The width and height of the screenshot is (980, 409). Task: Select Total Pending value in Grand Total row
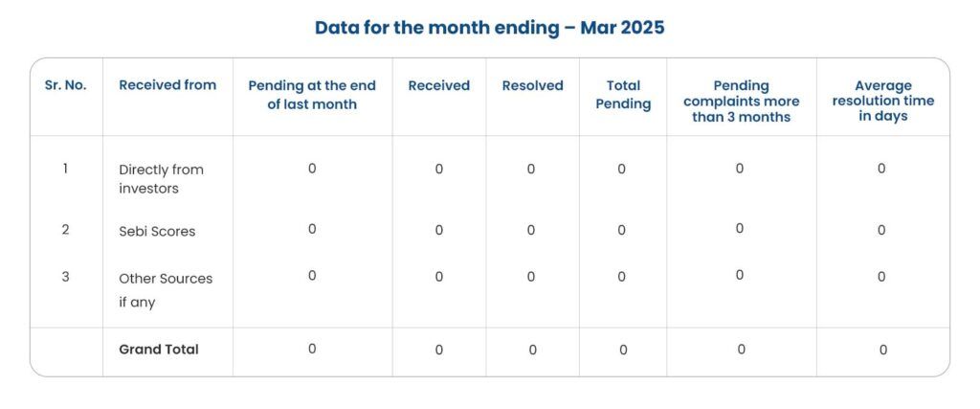[623, 351]
